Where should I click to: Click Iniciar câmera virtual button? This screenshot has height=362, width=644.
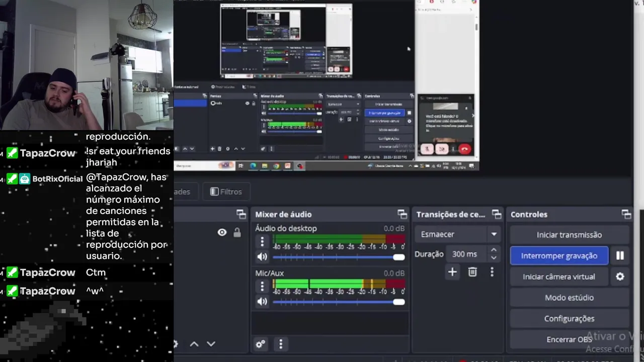pos(559,277)
